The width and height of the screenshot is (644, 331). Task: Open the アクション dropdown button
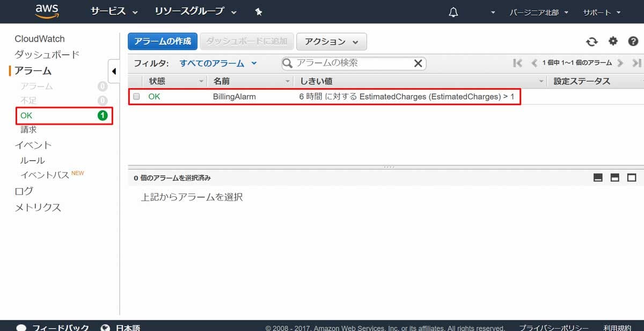(331, 41)
